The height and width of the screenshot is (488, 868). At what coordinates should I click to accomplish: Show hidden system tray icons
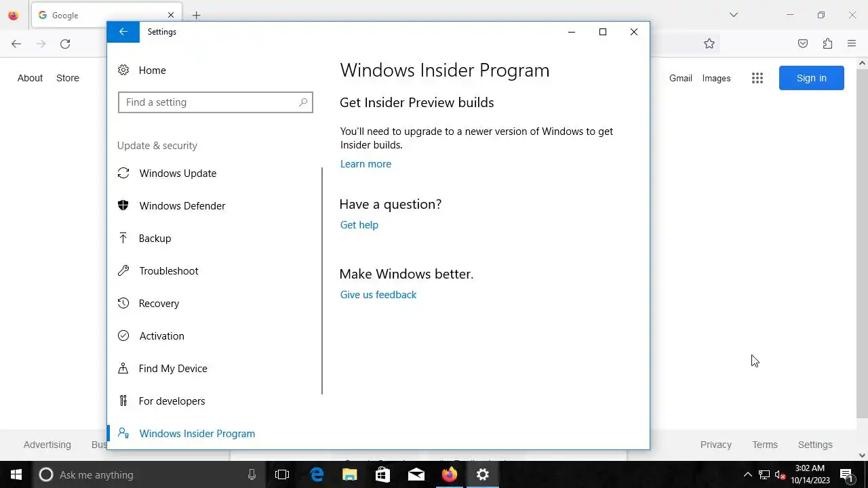click(748, 474)
